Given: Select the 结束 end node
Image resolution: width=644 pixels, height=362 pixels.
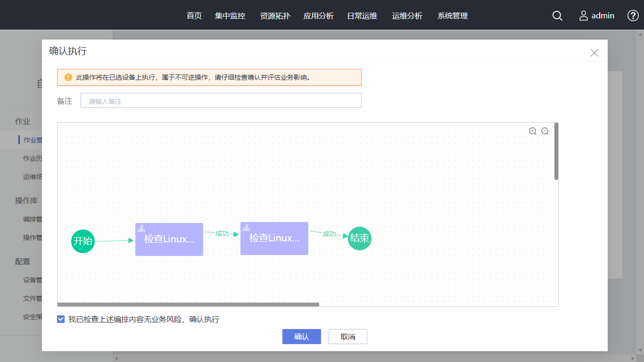Looking at the screenshot, I should click(x=360, y=239).
